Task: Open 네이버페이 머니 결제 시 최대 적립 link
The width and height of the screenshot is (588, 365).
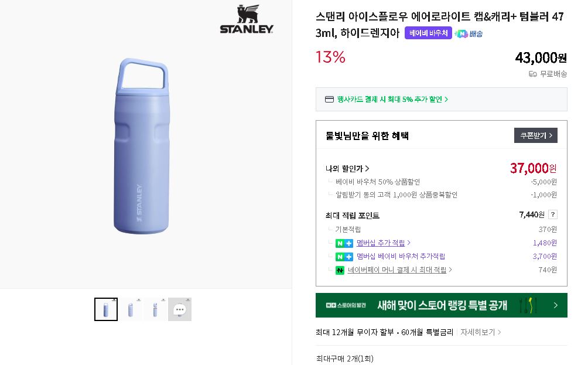Action: point(399,270)
